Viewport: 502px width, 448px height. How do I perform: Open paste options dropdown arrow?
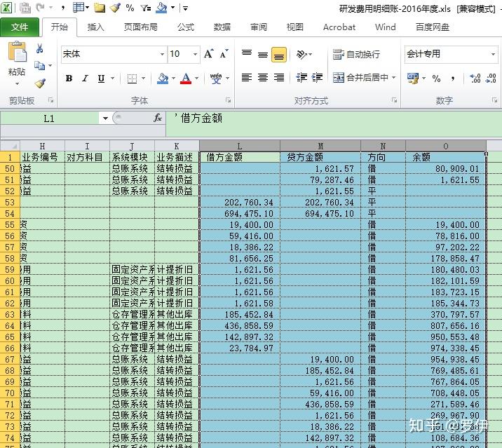click(17, 84)
